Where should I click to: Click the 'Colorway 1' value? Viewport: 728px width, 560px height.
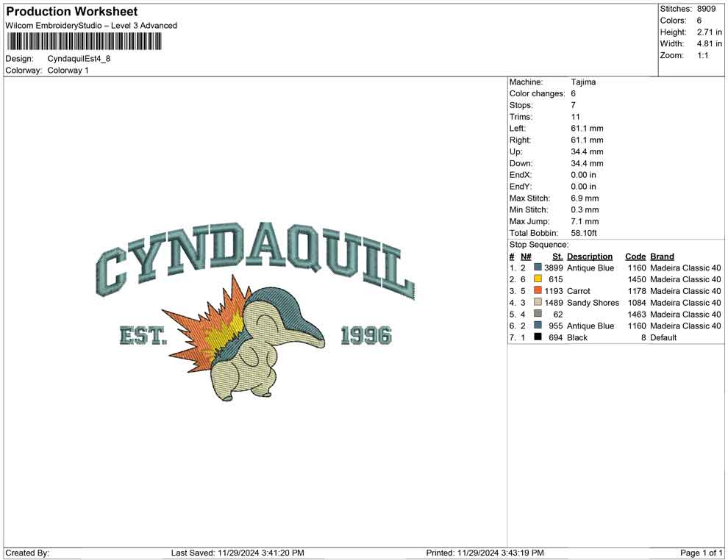[x=68, y=71]
